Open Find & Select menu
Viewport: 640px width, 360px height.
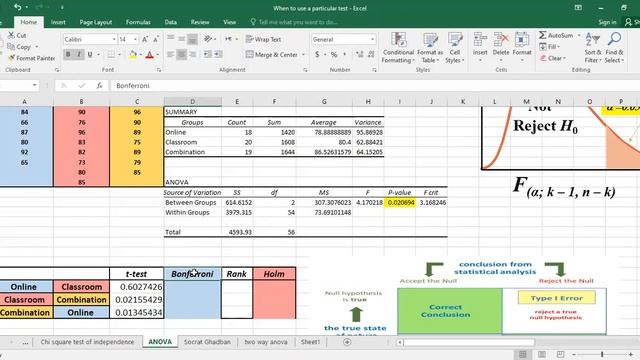click(x=614, y=48)
